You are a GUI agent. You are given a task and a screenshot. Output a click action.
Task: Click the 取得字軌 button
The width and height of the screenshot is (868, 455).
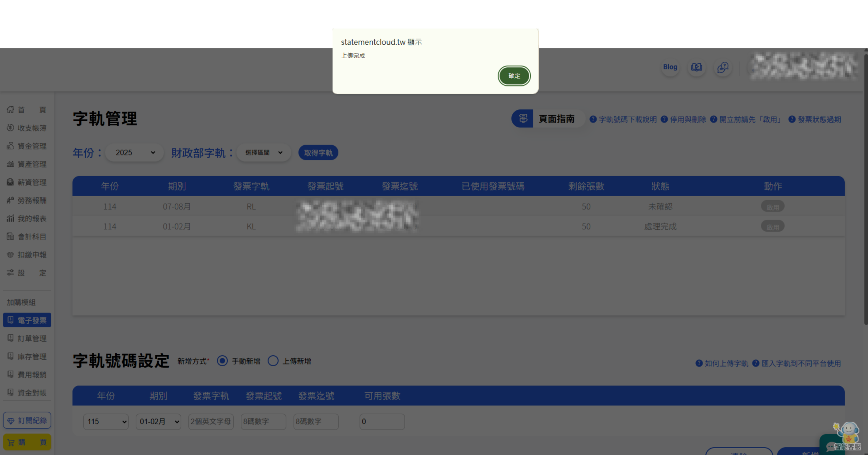click(x=318, y=153)
